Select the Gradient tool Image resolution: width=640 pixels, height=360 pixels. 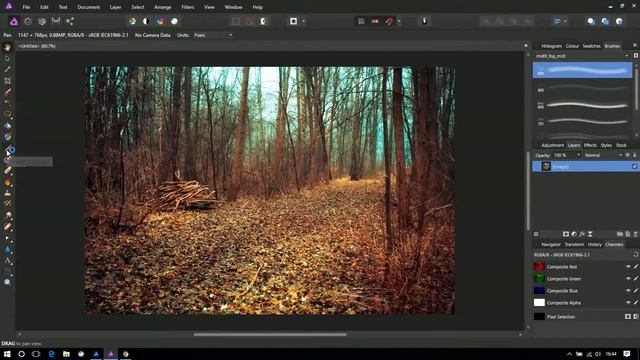tap(7, 137)
